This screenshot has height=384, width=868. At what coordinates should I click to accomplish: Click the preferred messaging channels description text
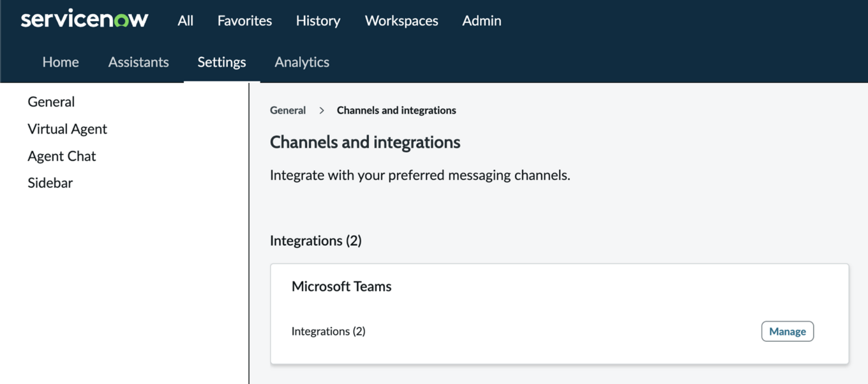[420, 175]
